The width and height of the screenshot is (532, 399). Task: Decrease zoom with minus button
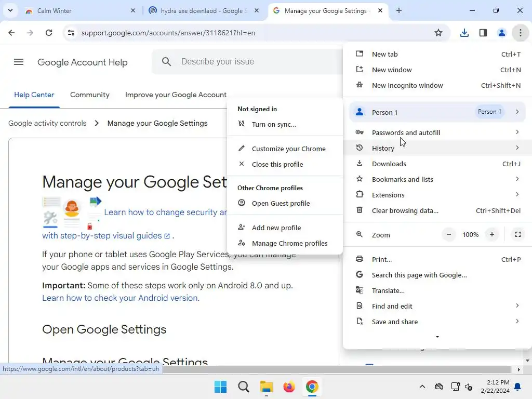pos(448,234)
